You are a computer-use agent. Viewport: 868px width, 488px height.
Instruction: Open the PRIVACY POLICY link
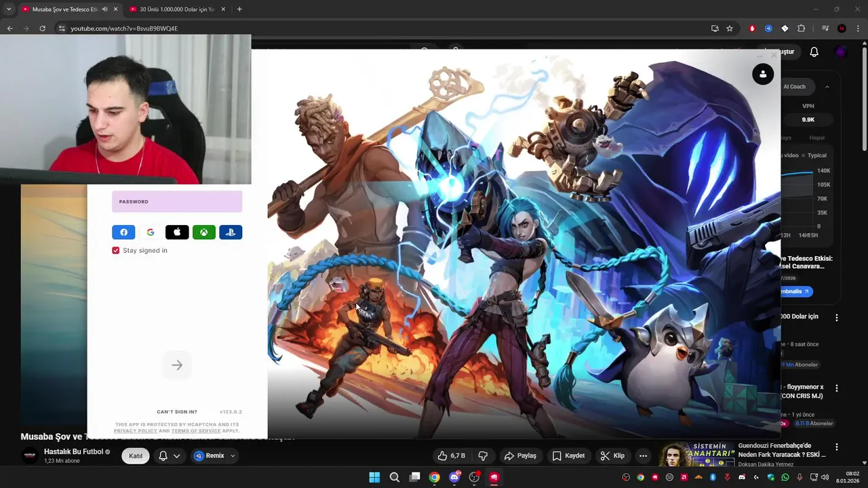click(136, 430)
